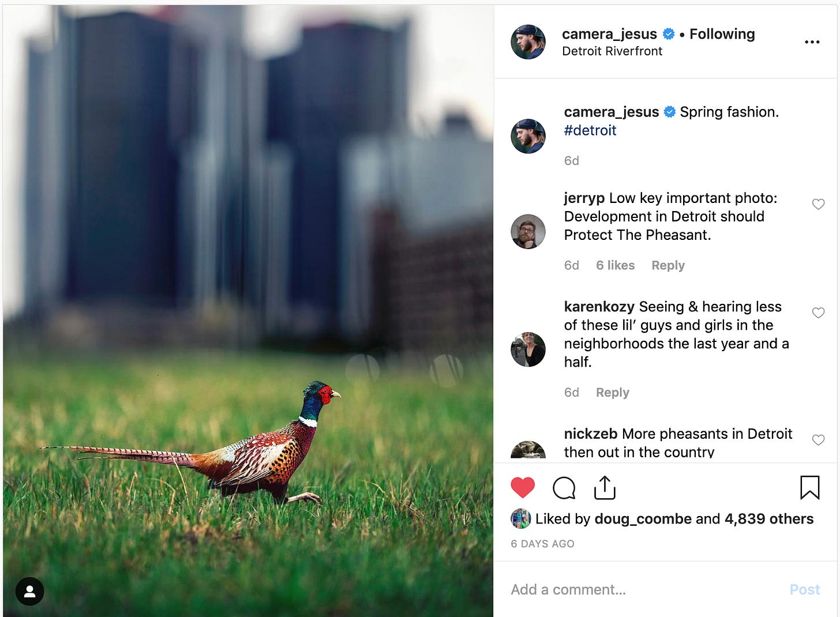The height and width of the screenshot is (617, 840).
Task: Reply to karenkozy's comment
Action: point(612,393)
